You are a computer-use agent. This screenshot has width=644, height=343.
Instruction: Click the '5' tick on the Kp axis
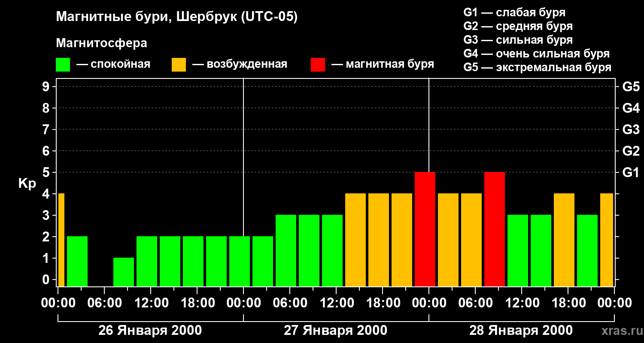tap(47, 172)
